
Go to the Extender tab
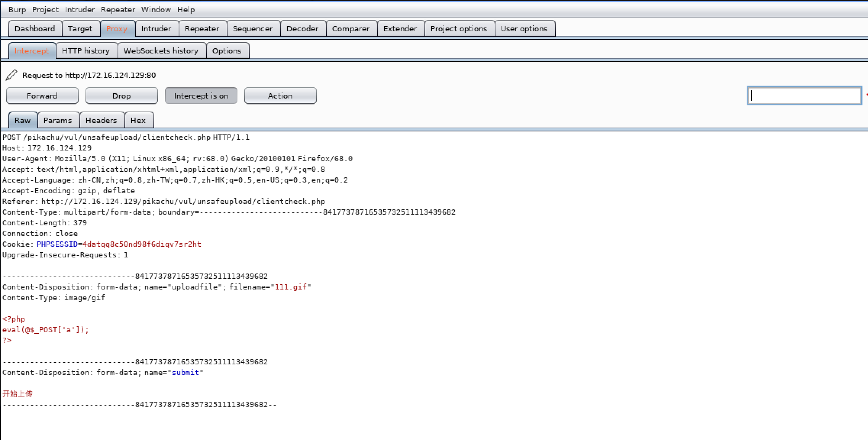coord(400,29)
